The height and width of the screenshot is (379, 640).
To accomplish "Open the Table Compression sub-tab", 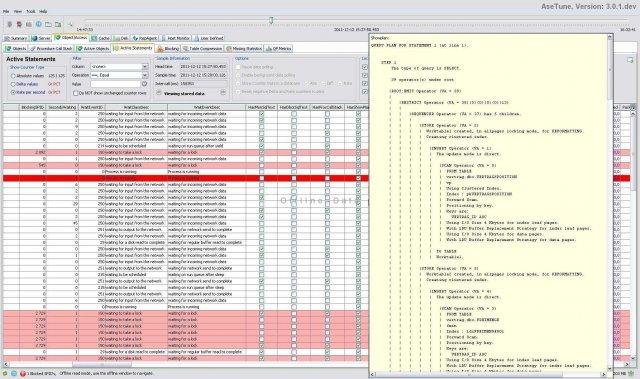I will [202, 49].
